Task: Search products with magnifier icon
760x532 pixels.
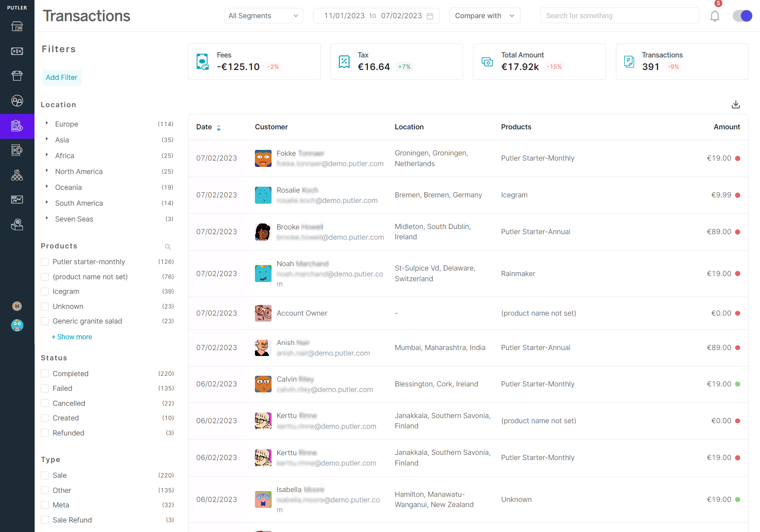Action: point(168,247)
